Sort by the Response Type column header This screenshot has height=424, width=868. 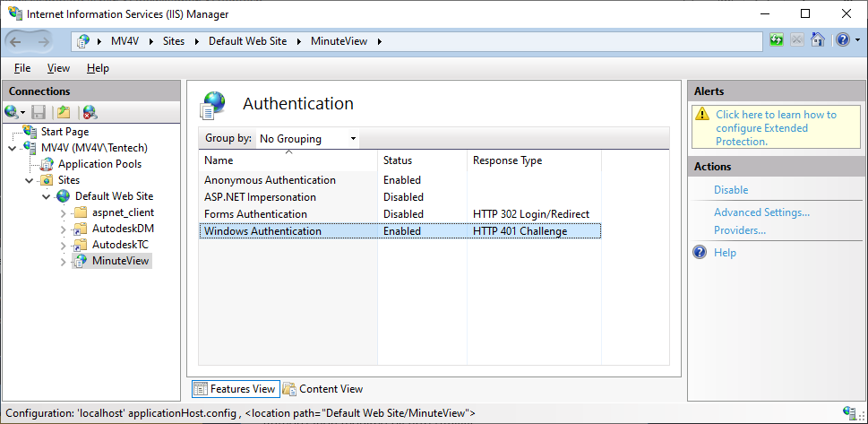click(534, 160)
